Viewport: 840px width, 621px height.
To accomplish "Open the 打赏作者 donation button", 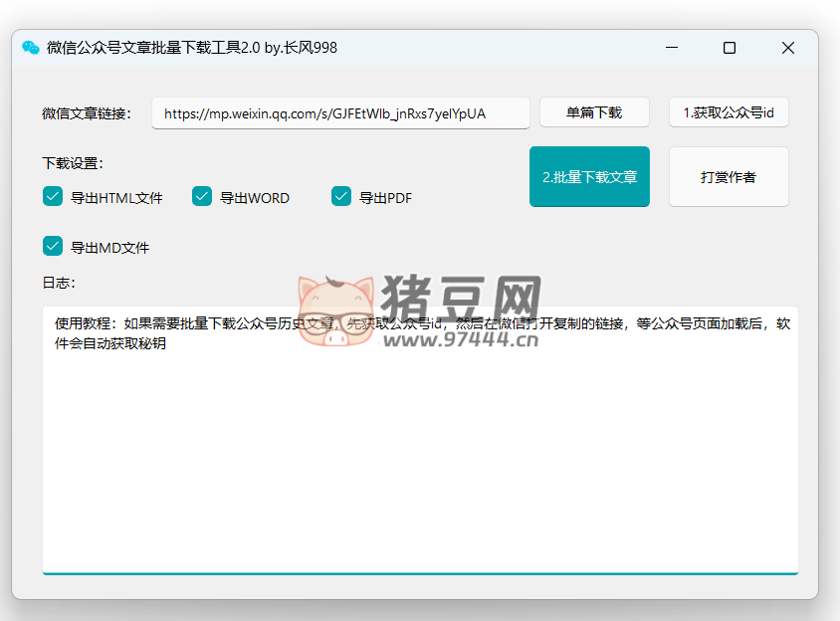I will coord(729,177).
